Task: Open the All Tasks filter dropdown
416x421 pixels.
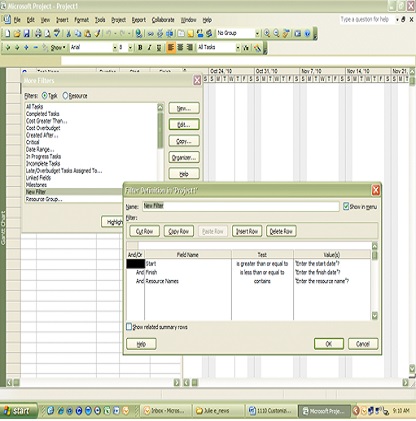Action: coord(238,48)
